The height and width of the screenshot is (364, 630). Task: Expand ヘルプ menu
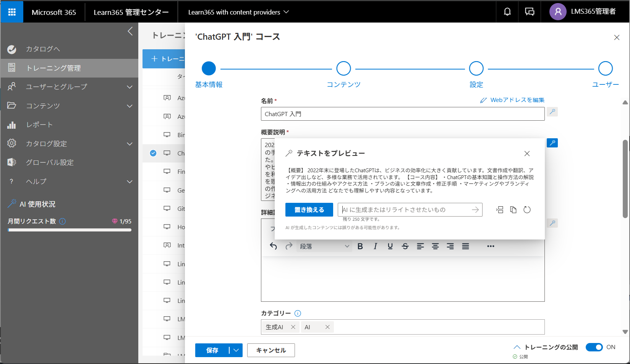[x=130, y=181]
